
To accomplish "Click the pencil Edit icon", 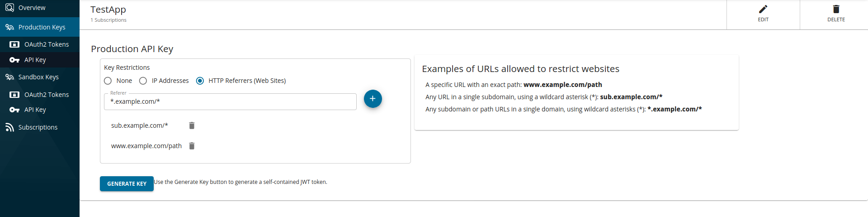I will 763,10.
